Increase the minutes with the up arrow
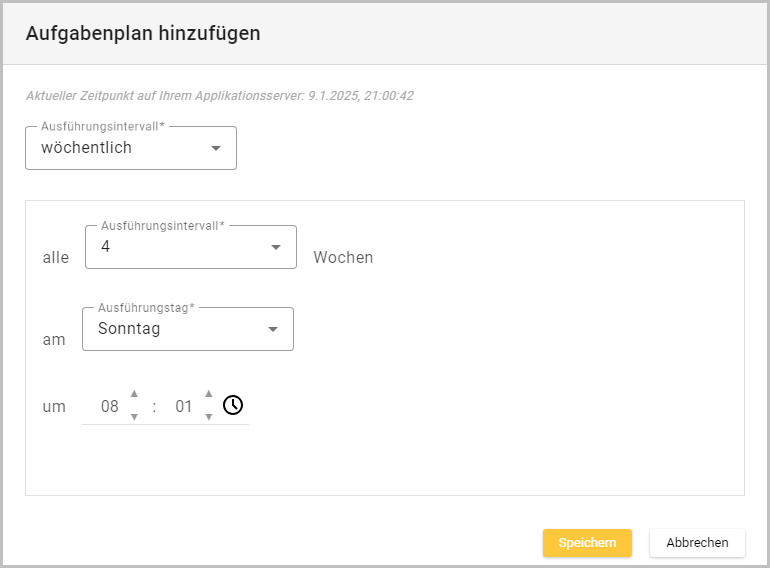770x568 pixels. 208,393
